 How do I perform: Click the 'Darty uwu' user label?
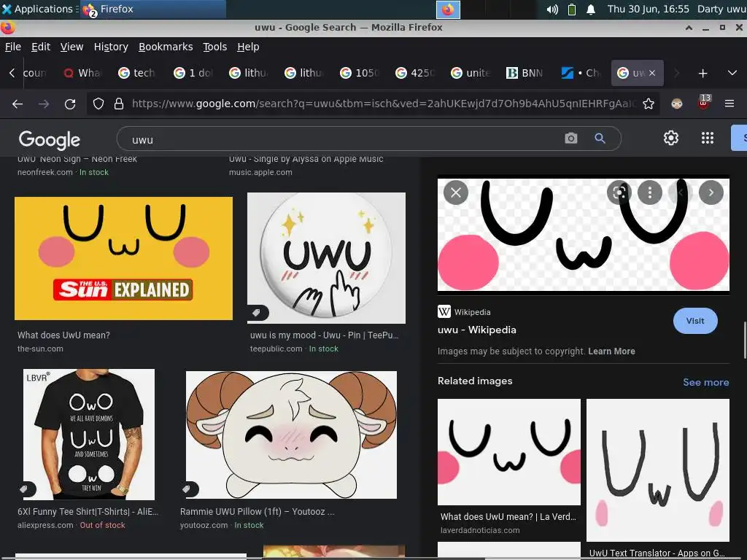click(x=721, y=9)
